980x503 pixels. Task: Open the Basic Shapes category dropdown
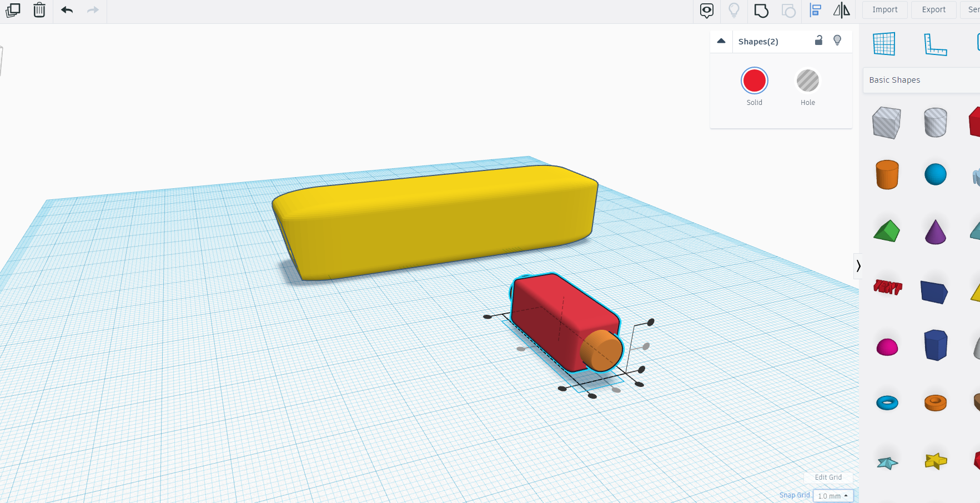tap(922, 80)
